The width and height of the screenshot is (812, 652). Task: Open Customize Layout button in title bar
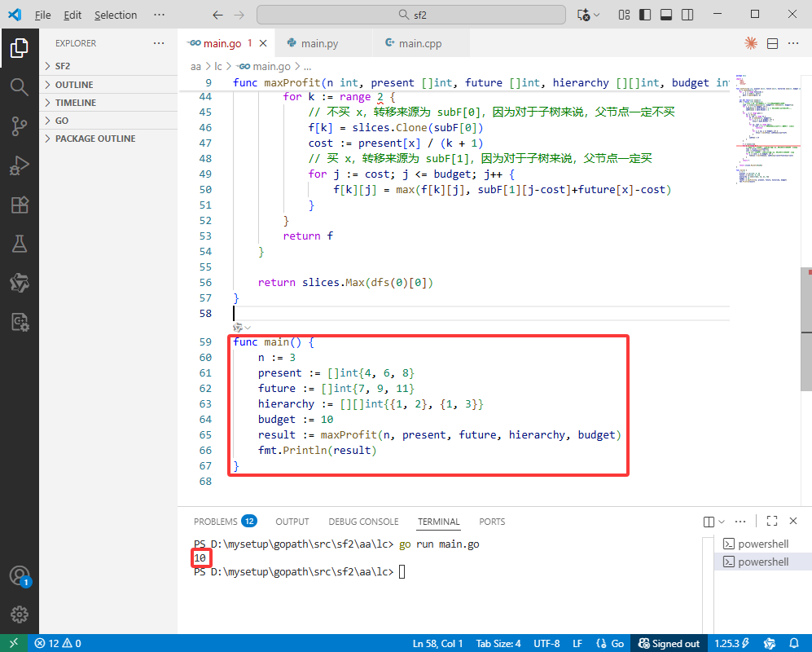click(624, 15)
